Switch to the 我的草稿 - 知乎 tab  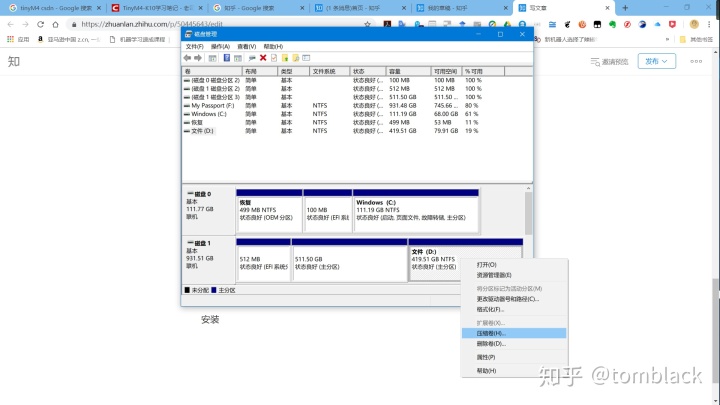pos(462,8)
